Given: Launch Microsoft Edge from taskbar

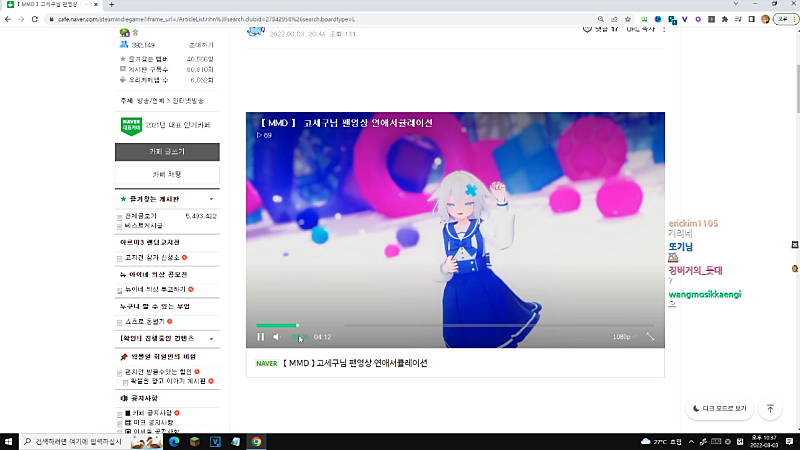Looking at the screenshot, I should 174,442.
